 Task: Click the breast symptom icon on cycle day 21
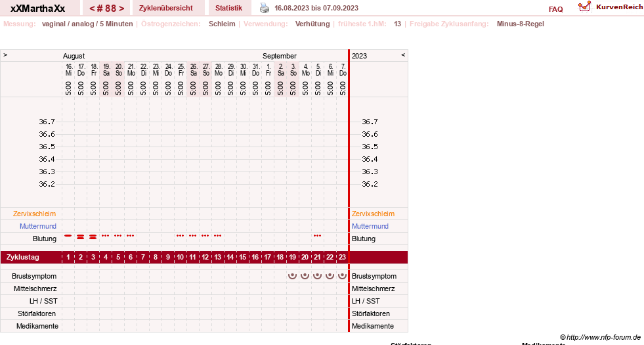(x=317, y=276)
